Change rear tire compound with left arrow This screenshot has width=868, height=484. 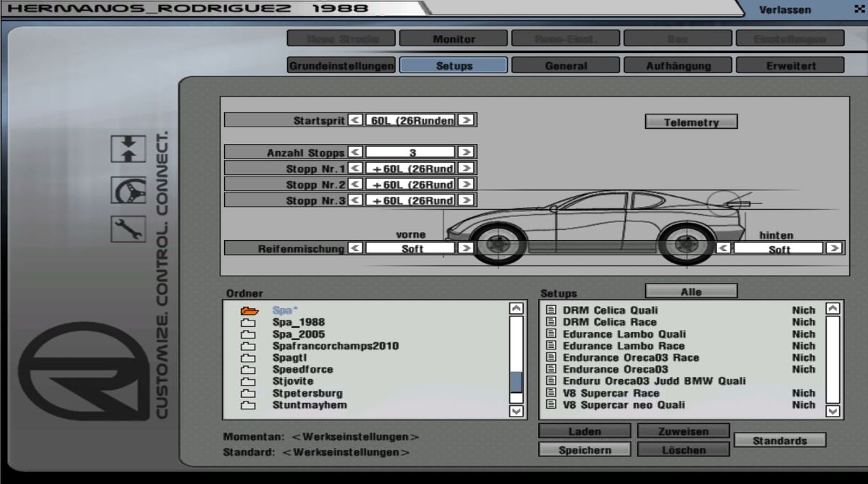click(x=723, y=248)
